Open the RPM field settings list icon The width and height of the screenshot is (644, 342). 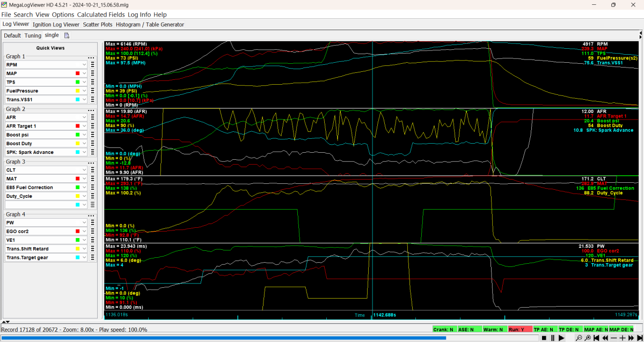tap(92, 64)
